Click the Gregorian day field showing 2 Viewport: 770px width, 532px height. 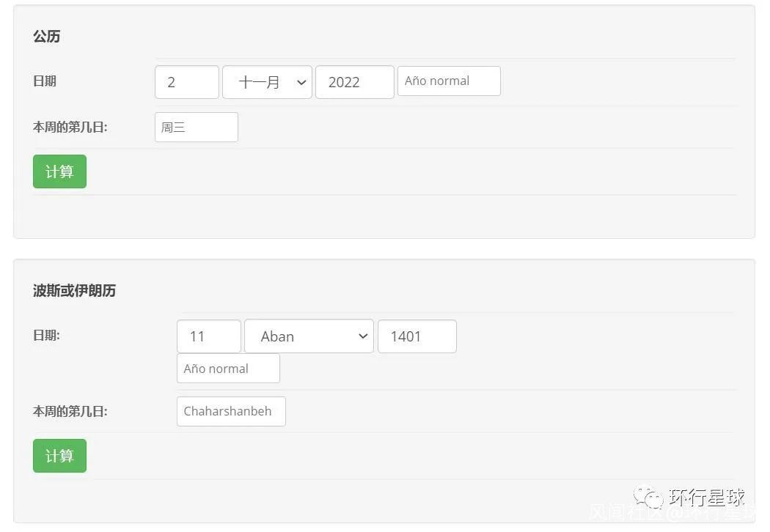pos(186,82)
